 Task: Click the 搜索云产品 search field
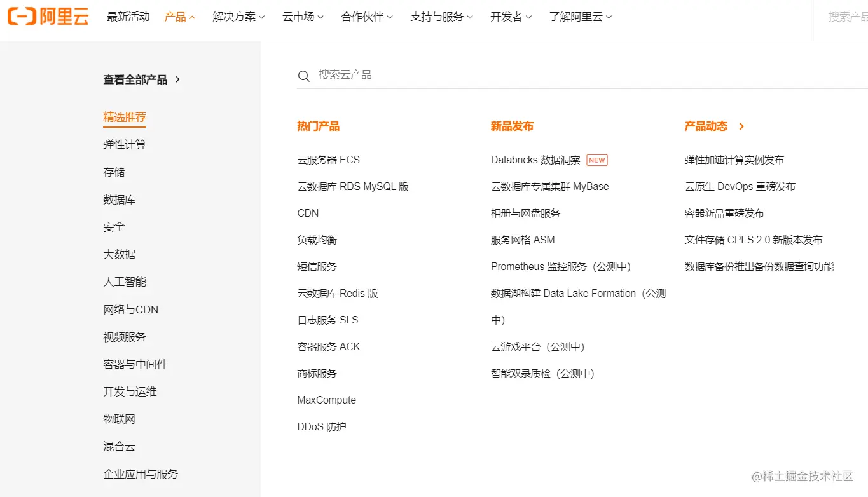(x=582, y=76)
